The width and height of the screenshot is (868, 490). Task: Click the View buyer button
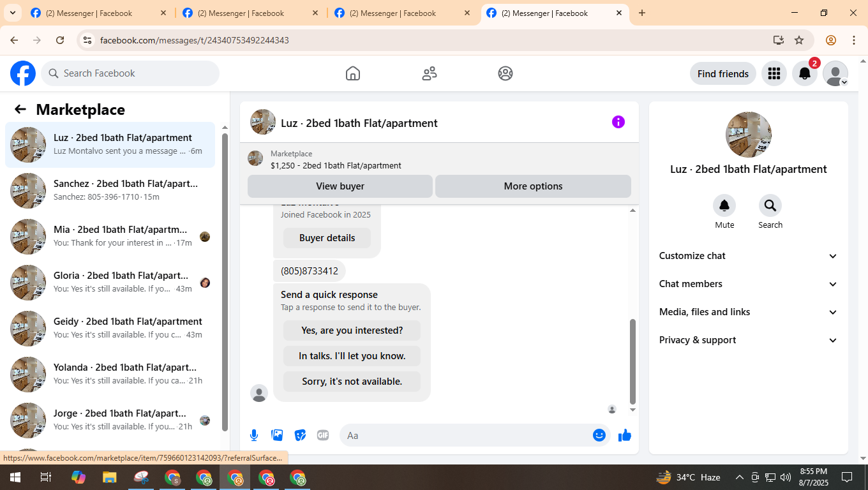point(340,186)
